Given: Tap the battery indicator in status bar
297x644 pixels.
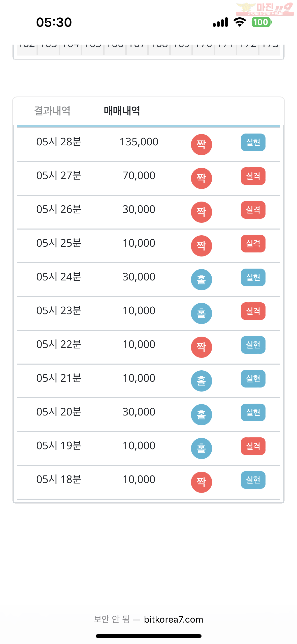Looking at the screenshot, I should point(261,22).
